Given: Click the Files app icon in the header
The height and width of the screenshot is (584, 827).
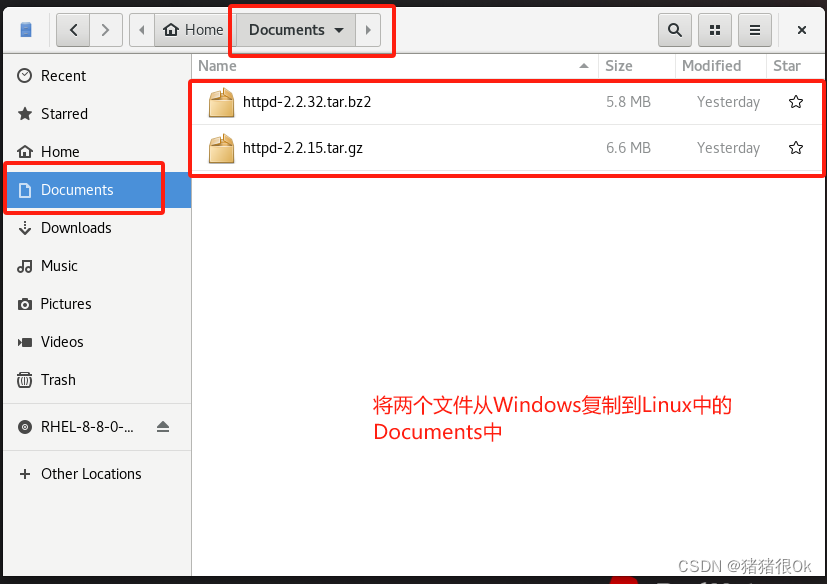Looking at the screenshot, I should click(x=26, y=30).
